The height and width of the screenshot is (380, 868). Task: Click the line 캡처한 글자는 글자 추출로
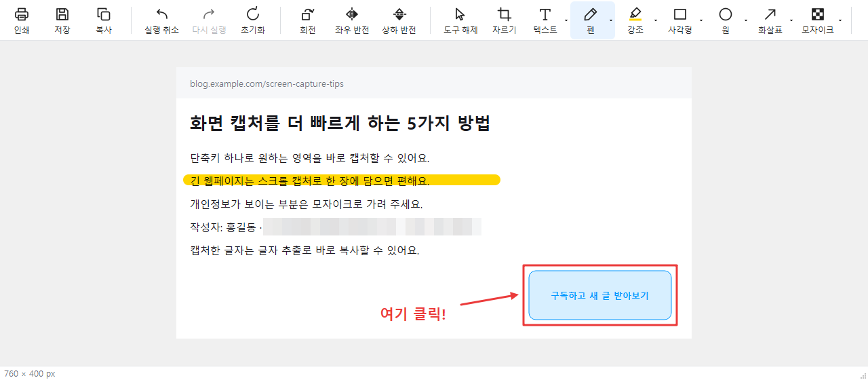point(305,250)
